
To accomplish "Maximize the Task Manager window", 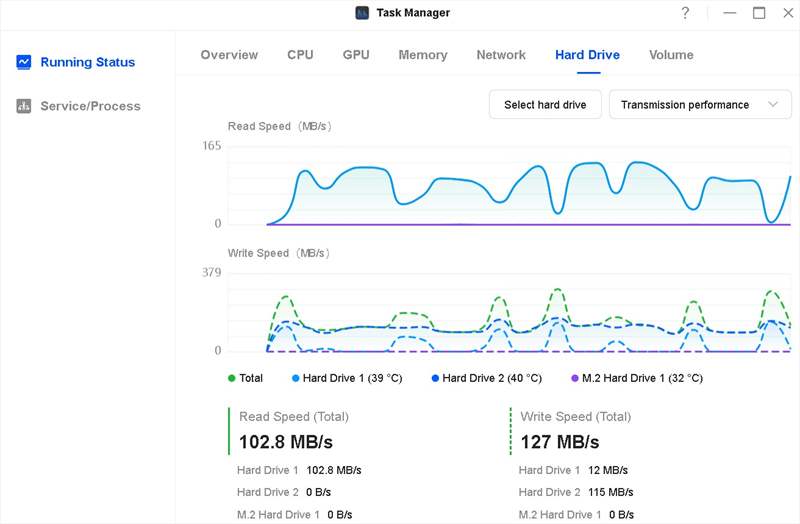I will (759, 13).
